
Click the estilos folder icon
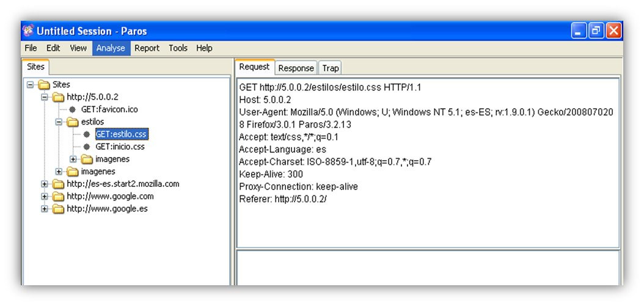click(x=72, y=122)
